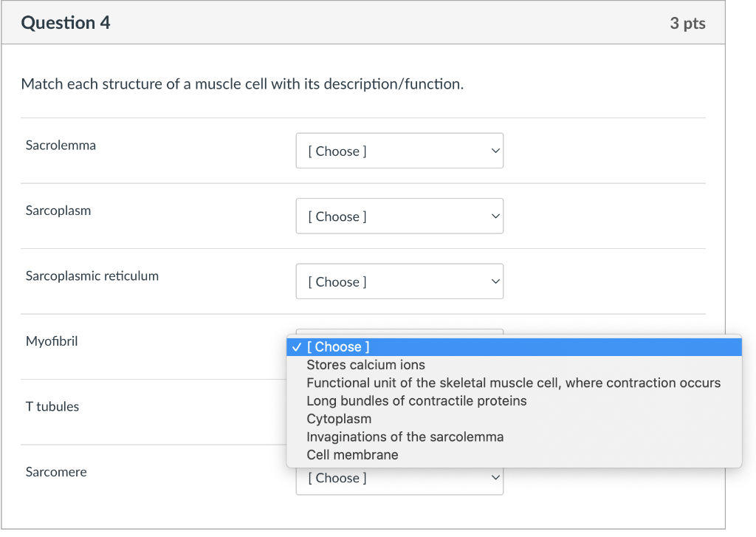Choose the 'Cytoplasm' option
Screen dimensions: 756x537
[339, 419]
